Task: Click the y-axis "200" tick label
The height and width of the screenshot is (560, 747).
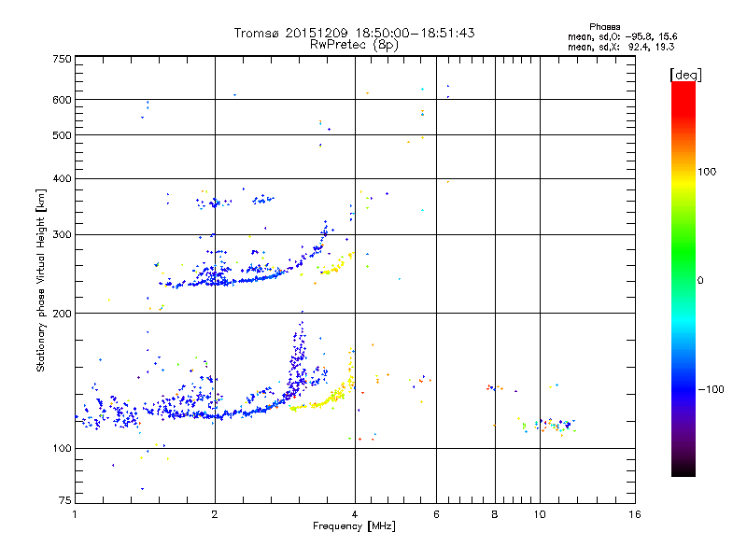Action: tap(62, 314)
